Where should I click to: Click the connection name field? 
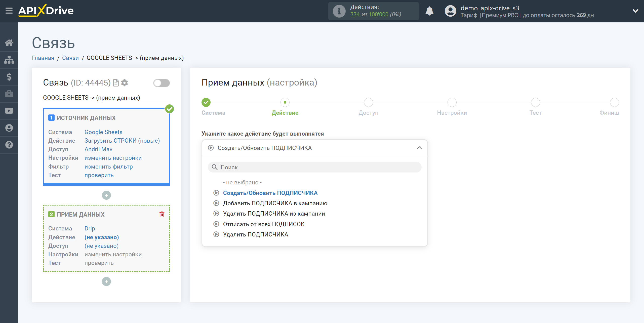click(x=106, y=98)
